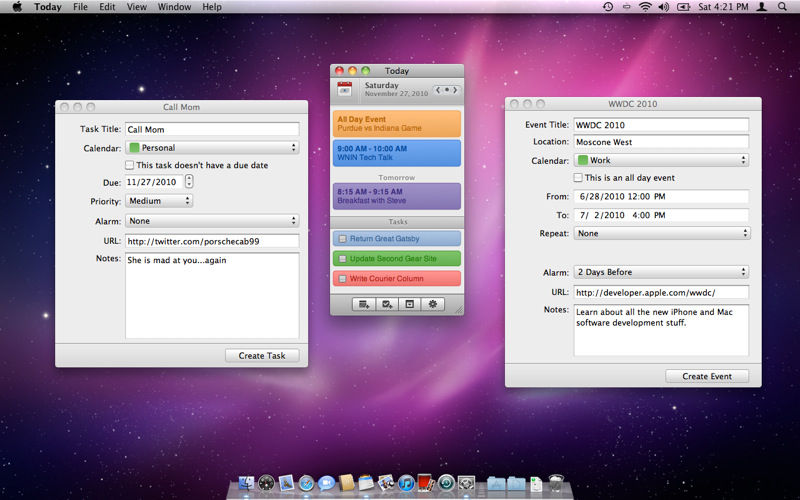Click the new task toolbar icon

click(x=387, y=304)
